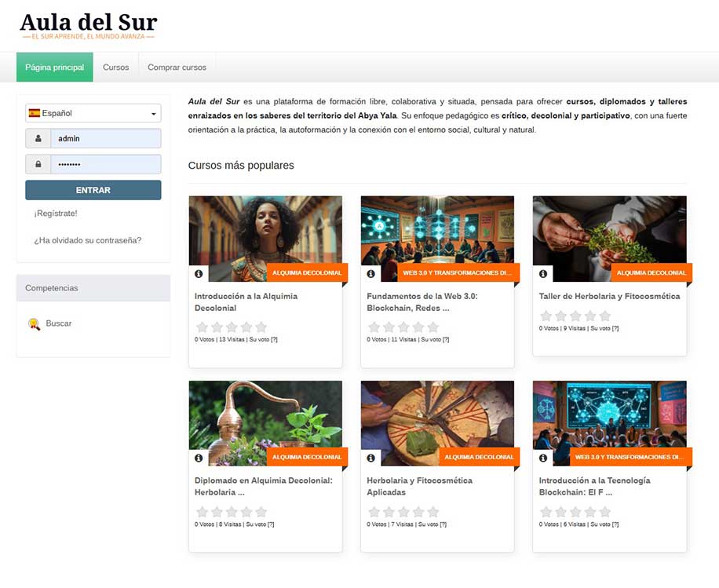Click '0 Votos | 9 Visitas' text

(x=562, y=328)
